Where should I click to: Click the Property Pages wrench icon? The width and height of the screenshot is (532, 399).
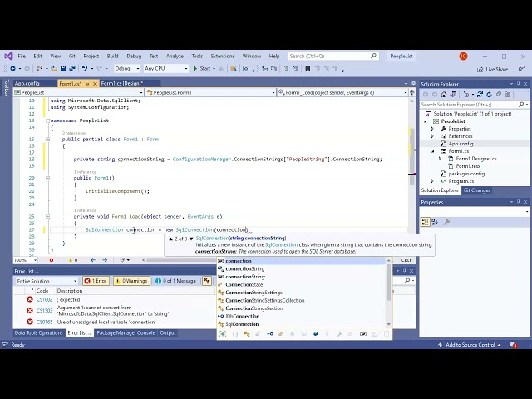(447, 222)
